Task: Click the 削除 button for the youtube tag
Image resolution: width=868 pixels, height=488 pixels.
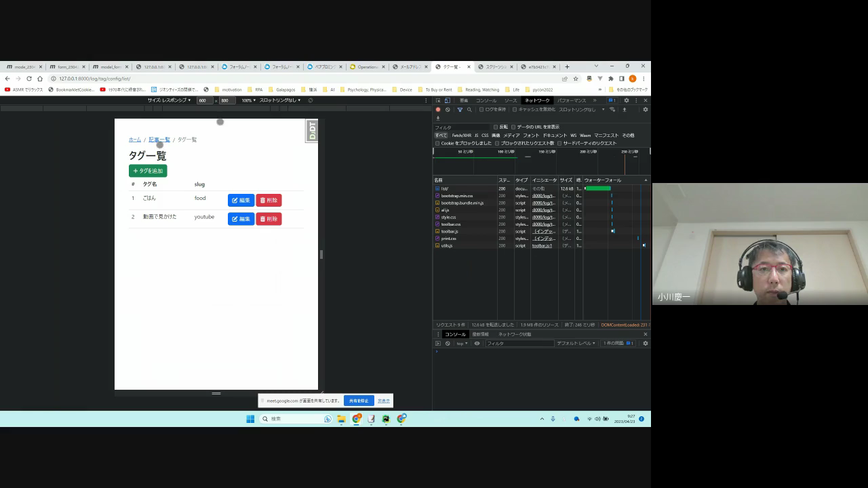Action: coord(269,219)
